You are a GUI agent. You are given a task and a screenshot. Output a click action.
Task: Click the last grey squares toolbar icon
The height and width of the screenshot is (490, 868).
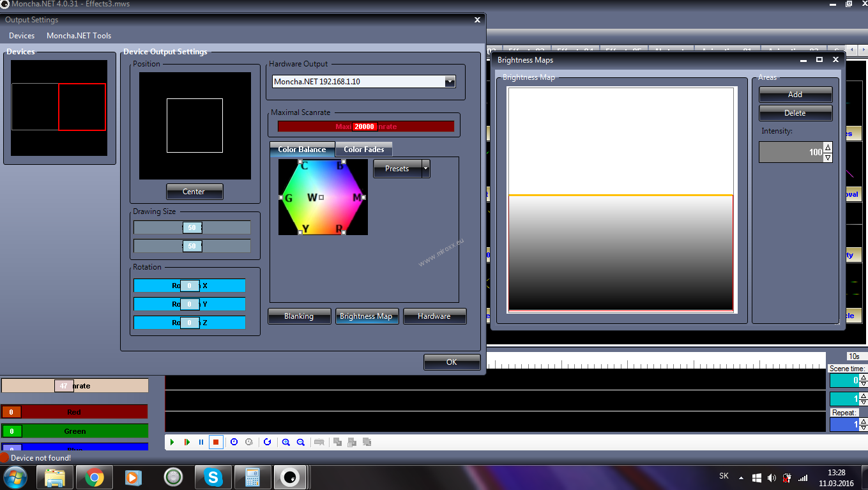(367, 441)
